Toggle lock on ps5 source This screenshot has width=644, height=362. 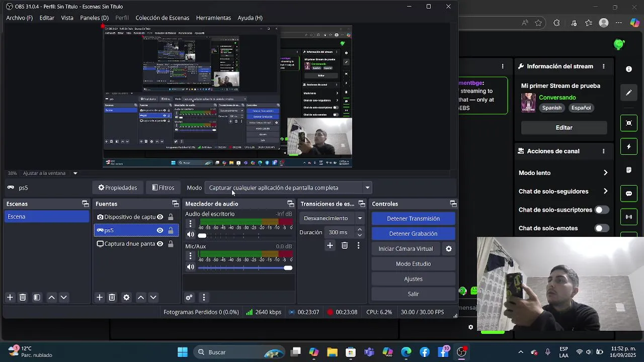[x=171, y=230]
